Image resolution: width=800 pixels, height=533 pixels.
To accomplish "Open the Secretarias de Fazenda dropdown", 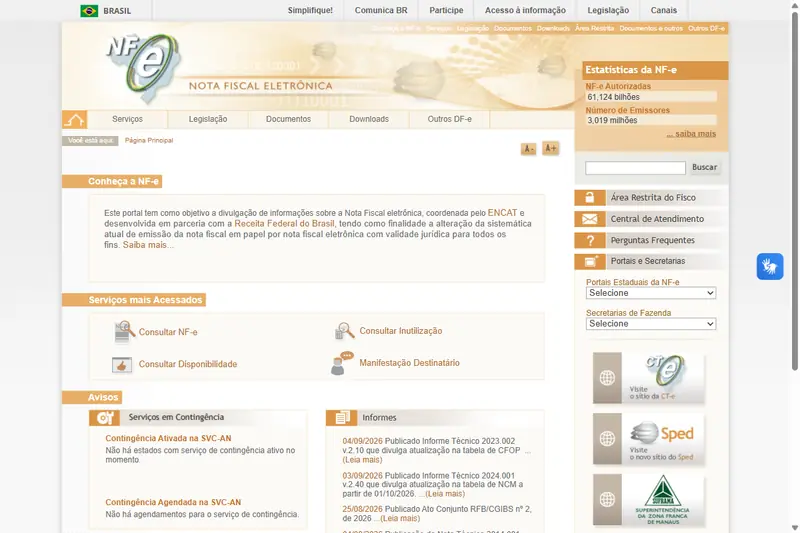I will tap(651, 324).
